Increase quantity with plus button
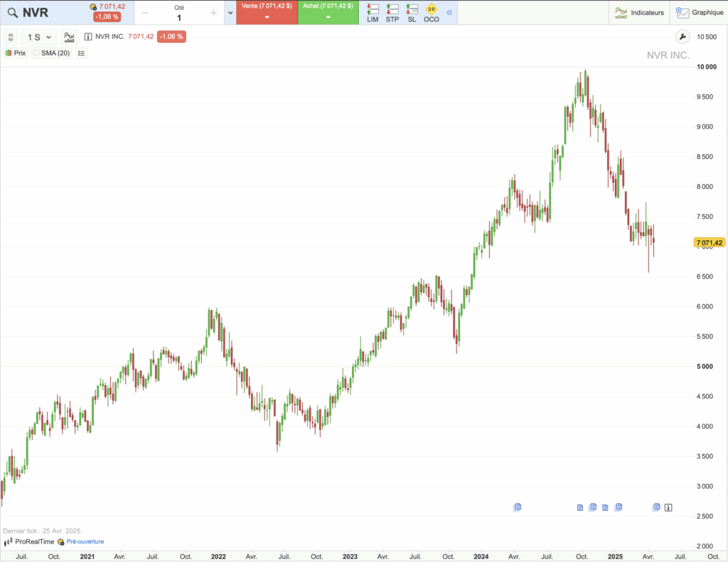This screenshot has width=728, height=562. pos(213,13)
